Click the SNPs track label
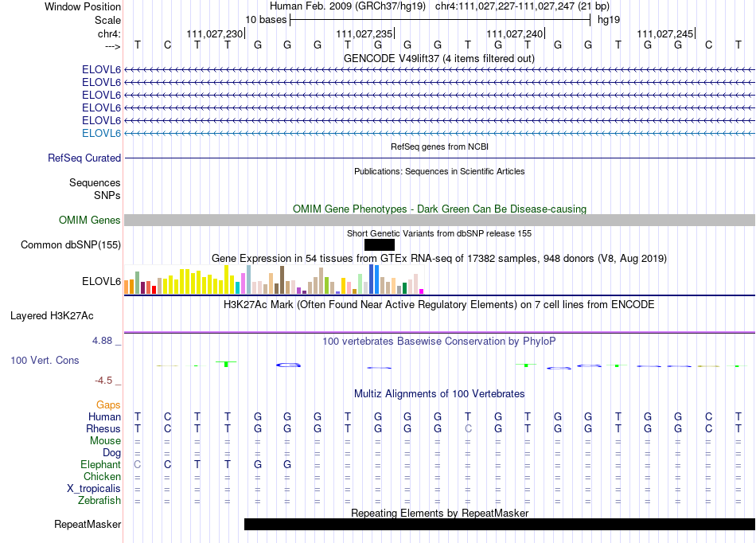Image resolution: width=756 pixels, height=543 pixels. click(107, 195)
